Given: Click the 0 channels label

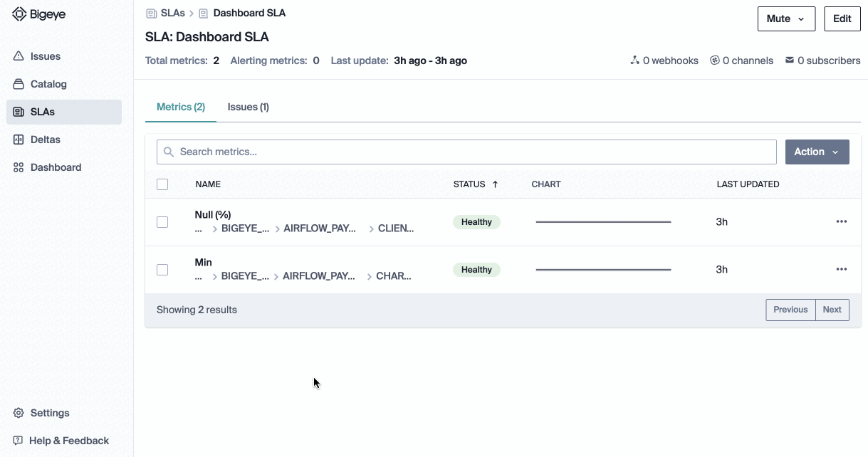Looking at the screenshot, I should point(748,61).
